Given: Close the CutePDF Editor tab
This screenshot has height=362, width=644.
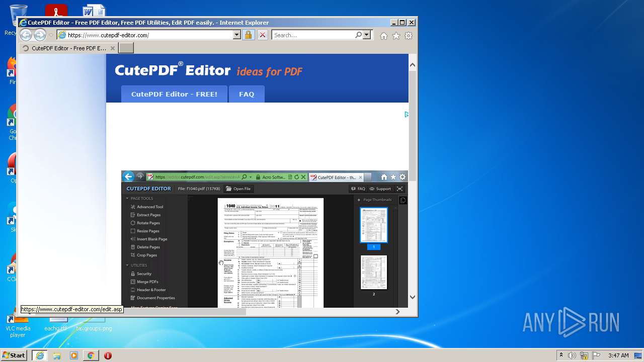Looking at the screenshot, I should coord(112,48).
